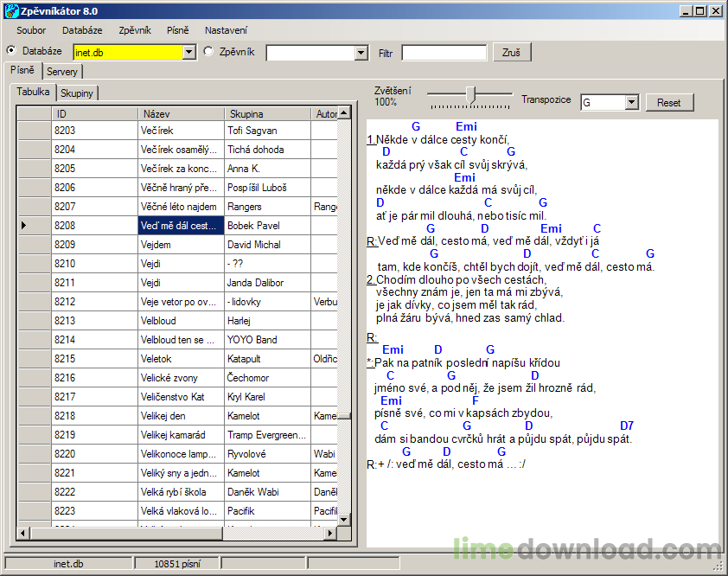This screenshot has width=728, height=576.
Task: Click the Zpěvníkátor app icon in title bar
Action: (11, 11)
